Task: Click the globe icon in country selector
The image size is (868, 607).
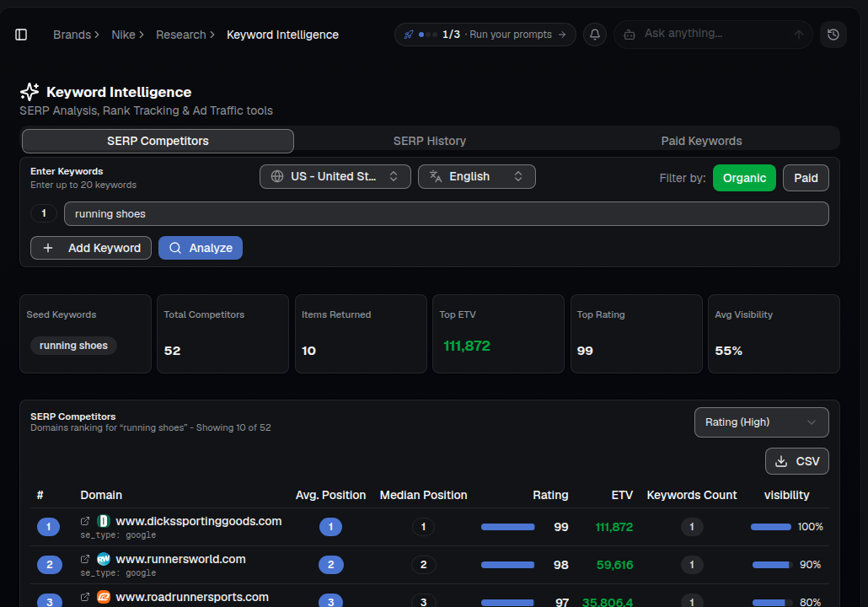Action: pyautogui.click(x=277, y=176)
